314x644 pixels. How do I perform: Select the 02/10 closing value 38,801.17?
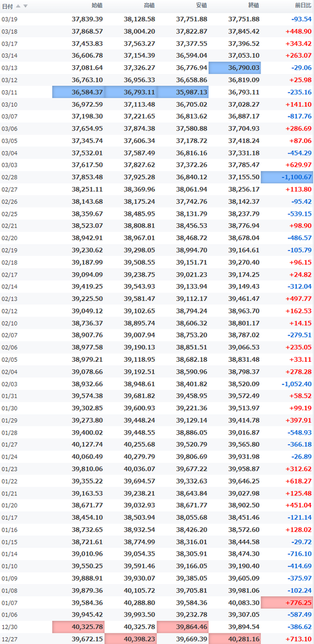click(x=244, y=323)
